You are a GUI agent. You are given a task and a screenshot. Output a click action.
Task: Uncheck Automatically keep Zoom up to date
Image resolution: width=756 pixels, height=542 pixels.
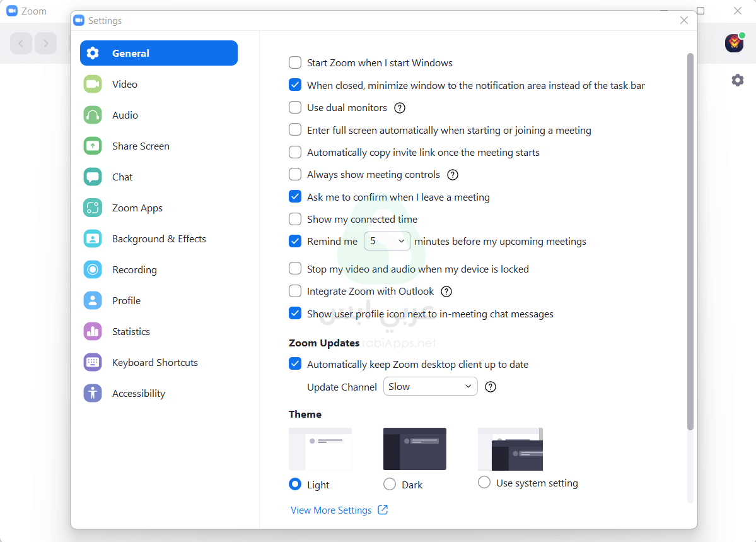pyautogui.click(x=295, y=365)
